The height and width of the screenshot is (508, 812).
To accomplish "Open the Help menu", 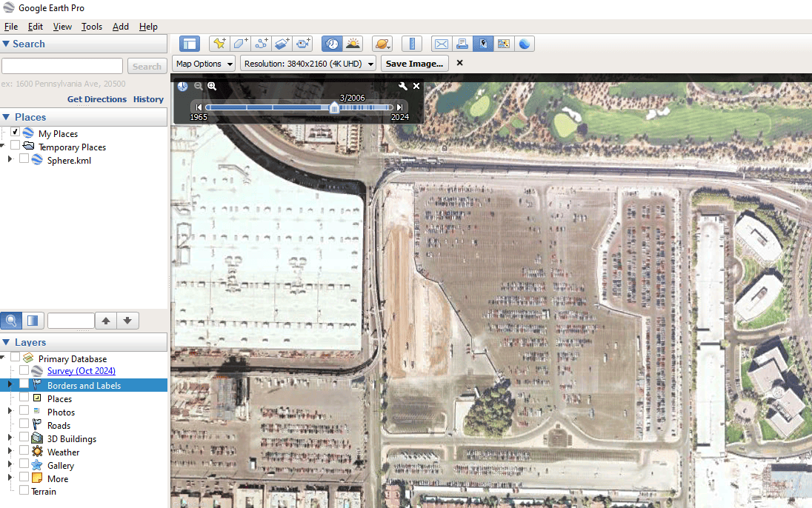I will coord(148,27).
